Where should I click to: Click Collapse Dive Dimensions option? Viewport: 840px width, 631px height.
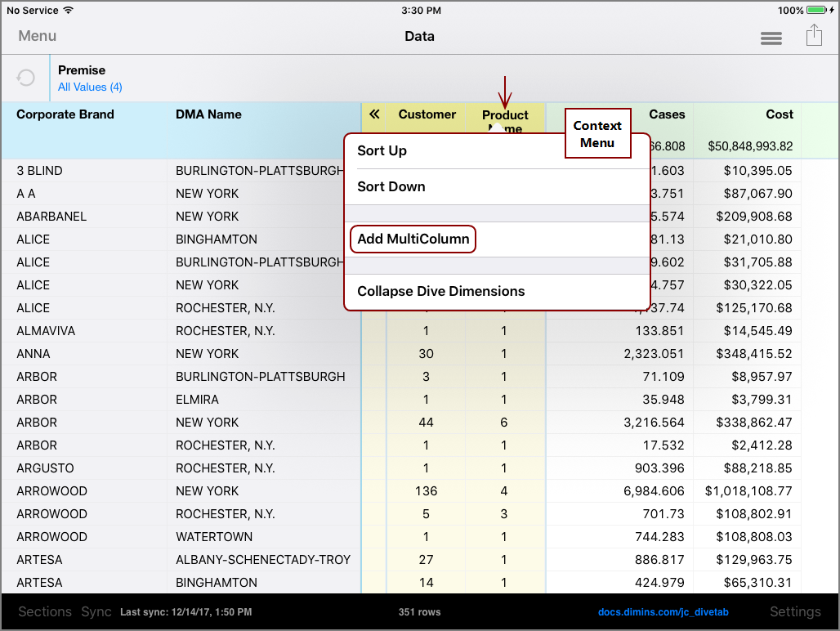point(440,292)
